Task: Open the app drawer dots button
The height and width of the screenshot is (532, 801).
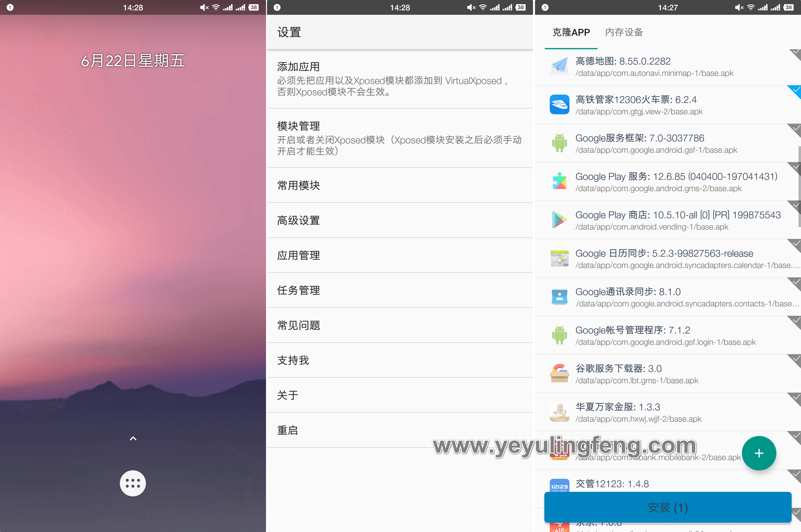Action: coord(133,483)
